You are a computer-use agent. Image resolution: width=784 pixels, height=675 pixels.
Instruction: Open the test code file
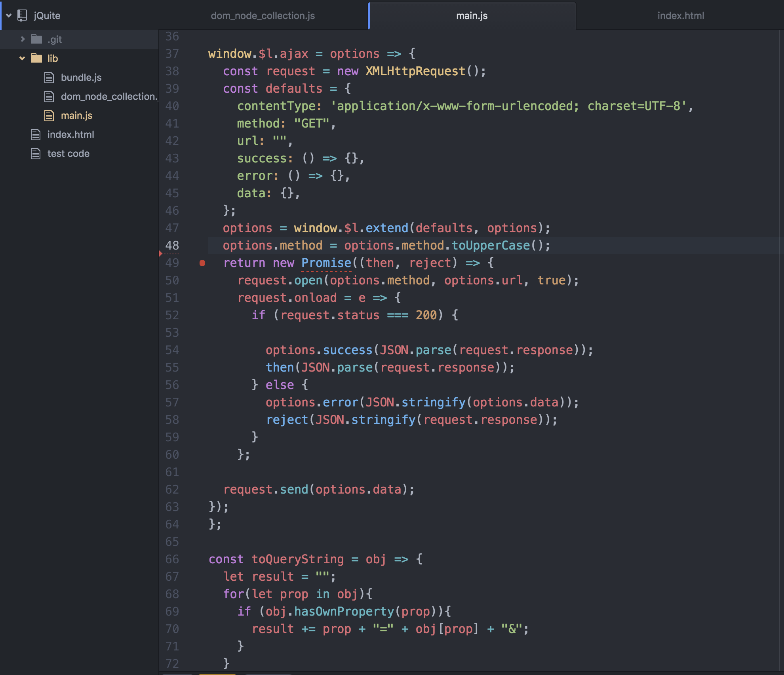[x=69, y=153]
